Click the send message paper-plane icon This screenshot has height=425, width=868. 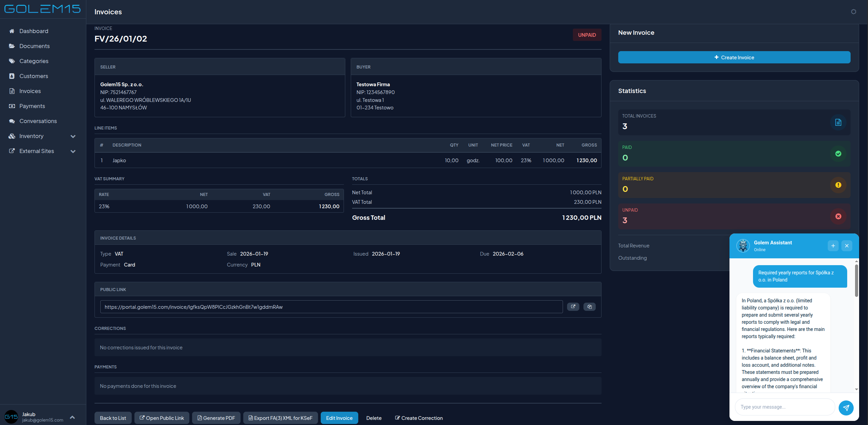(x=846, y=408)
